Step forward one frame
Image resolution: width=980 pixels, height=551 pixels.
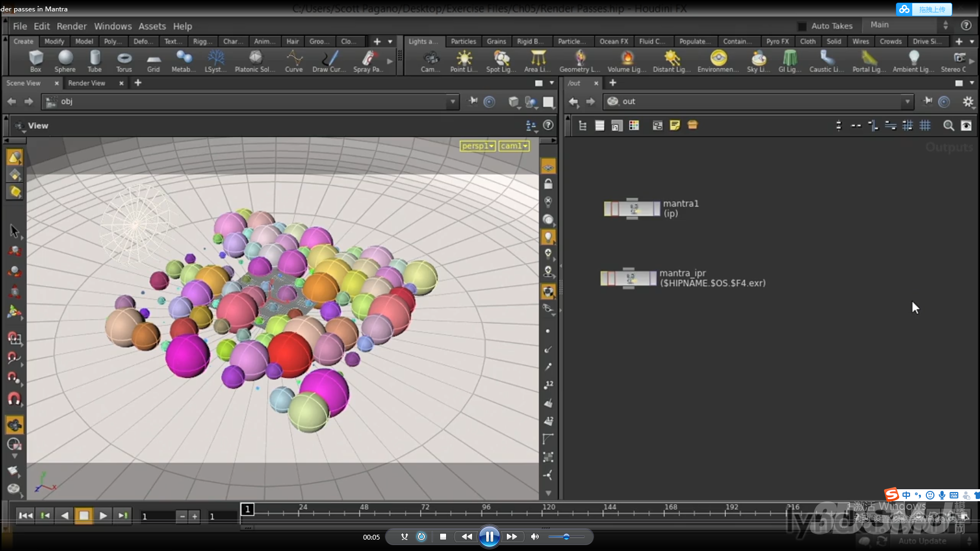[x=123, y=515]
